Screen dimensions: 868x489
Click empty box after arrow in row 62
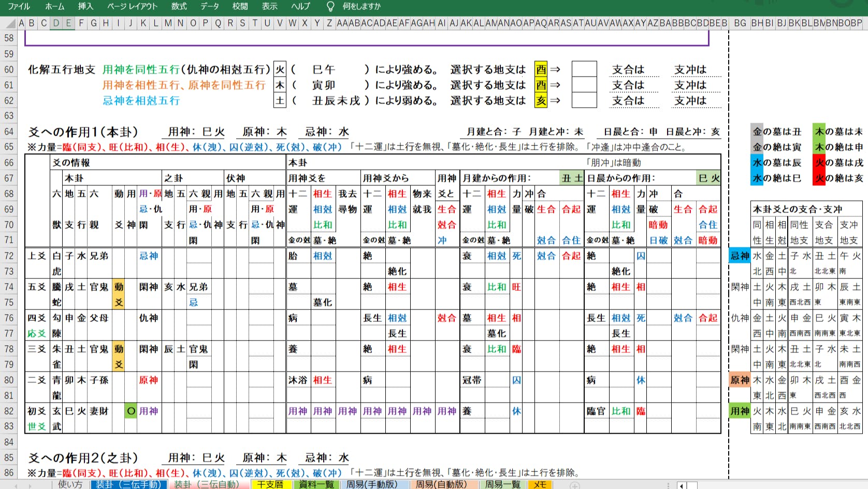click(x=584, y=100)
